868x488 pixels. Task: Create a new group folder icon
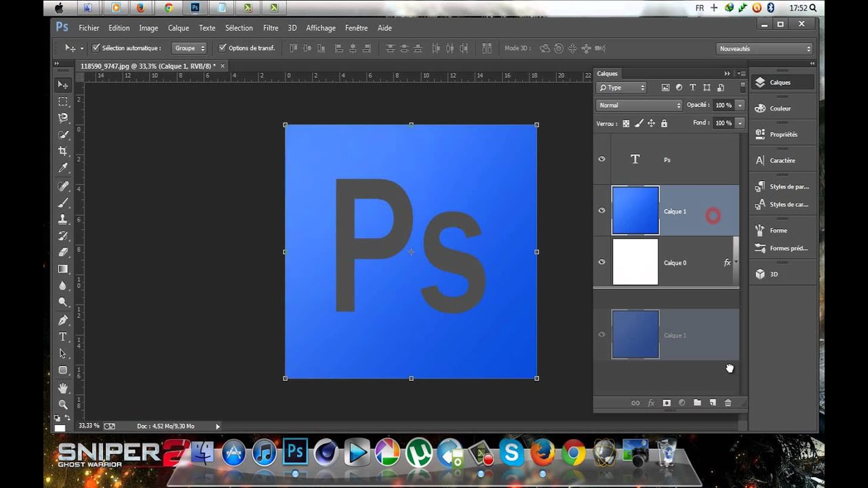coord(697,403)
